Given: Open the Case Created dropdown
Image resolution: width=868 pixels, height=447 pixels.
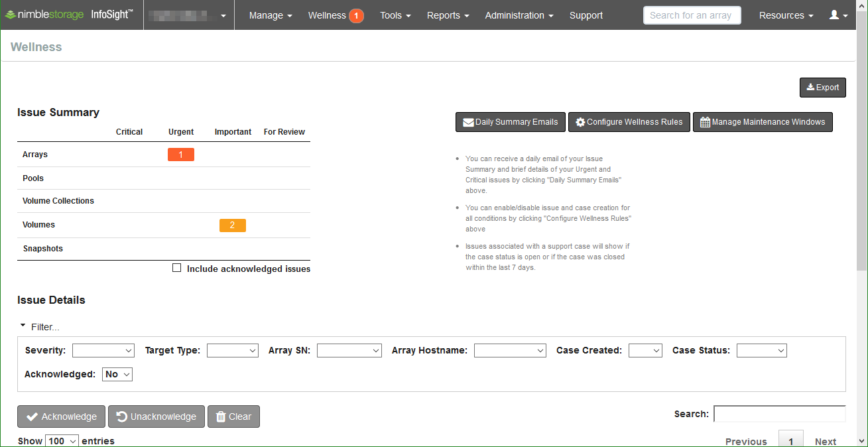Looking at the screenshot, I should (645, 350).
